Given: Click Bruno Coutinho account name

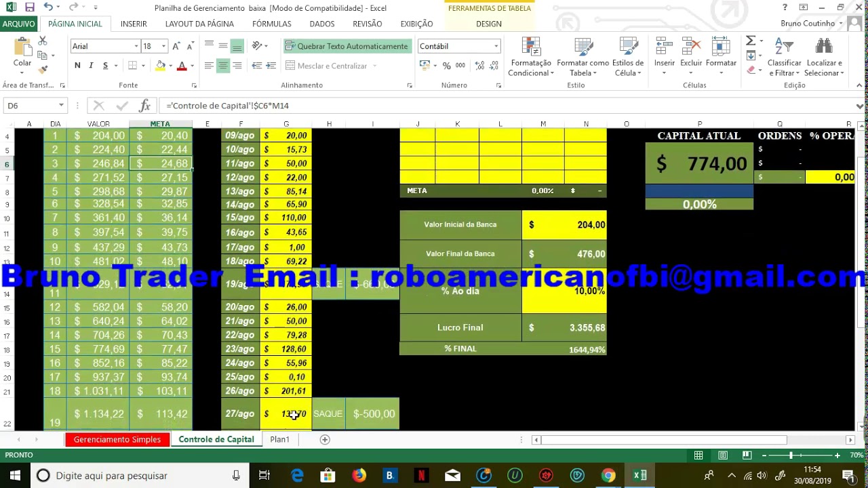Looking at the screenshot, I should pos(808,24).
